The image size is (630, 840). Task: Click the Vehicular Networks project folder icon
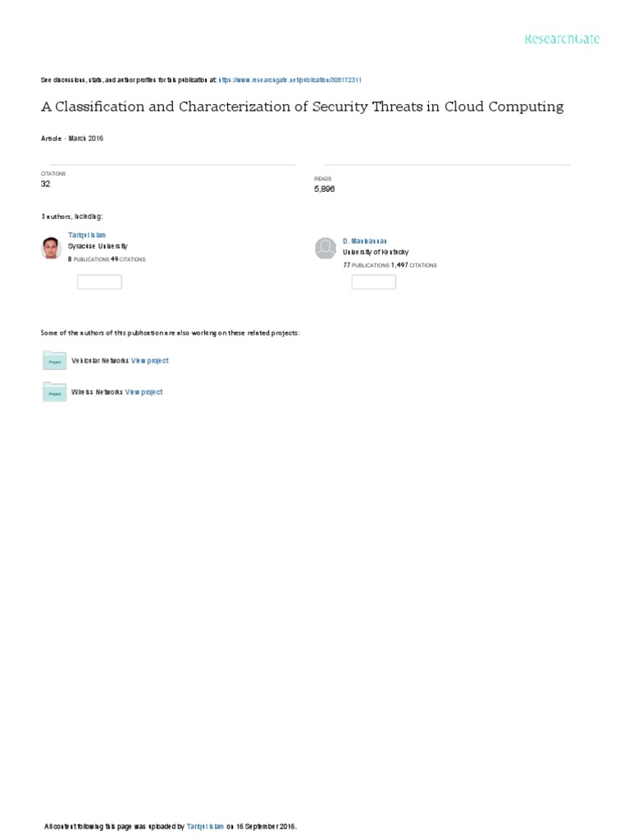point(54,361)
